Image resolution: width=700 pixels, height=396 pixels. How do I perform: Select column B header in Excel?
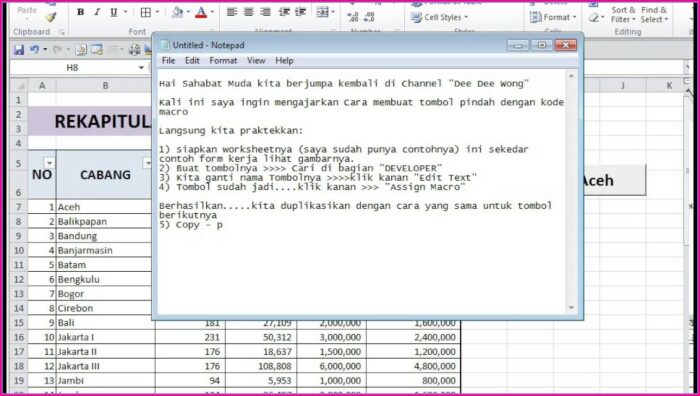click(105, 85)
